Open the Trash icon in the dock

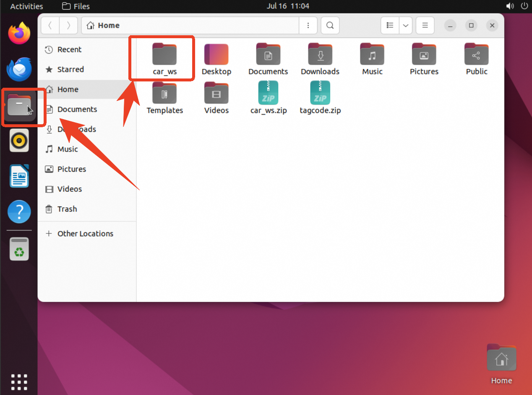[x=19, y=249]
